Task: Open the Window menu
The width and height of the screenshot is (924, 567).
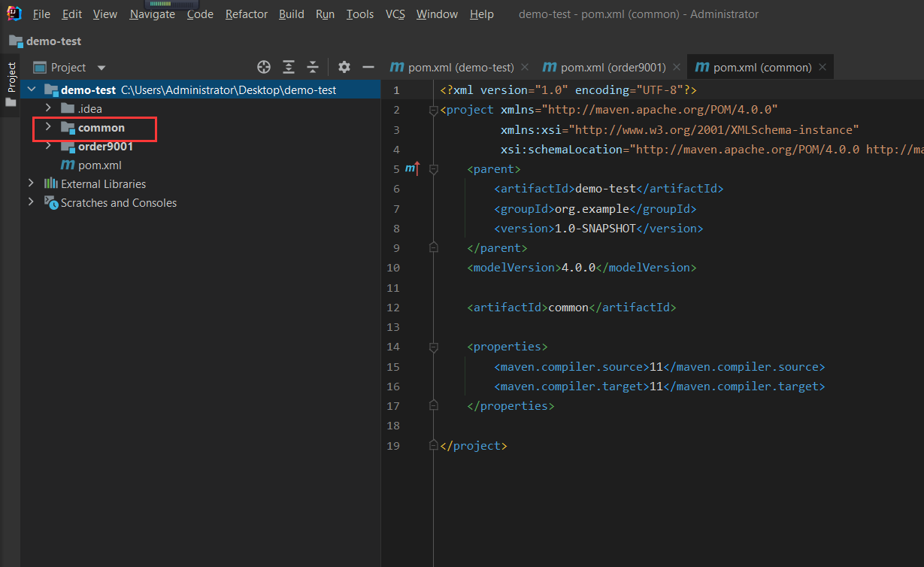Action: 438,14
